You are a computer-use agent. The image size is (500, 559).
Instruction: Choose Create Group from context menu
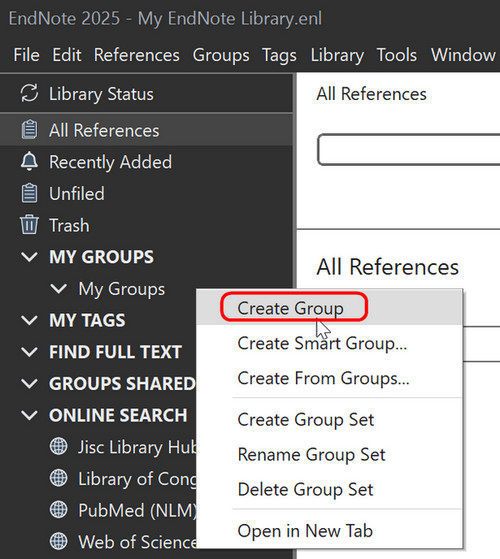[329, 307]
